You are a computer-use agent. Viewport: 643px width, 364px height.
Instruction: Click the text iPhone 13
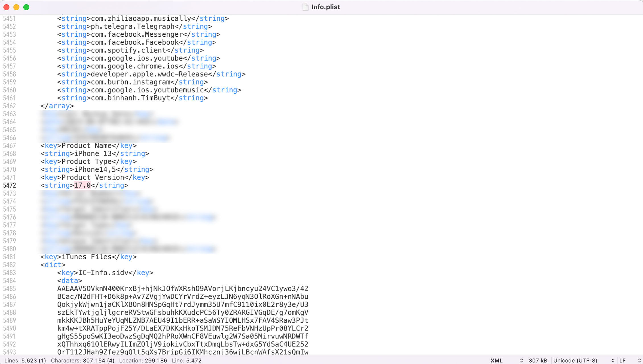93,154
